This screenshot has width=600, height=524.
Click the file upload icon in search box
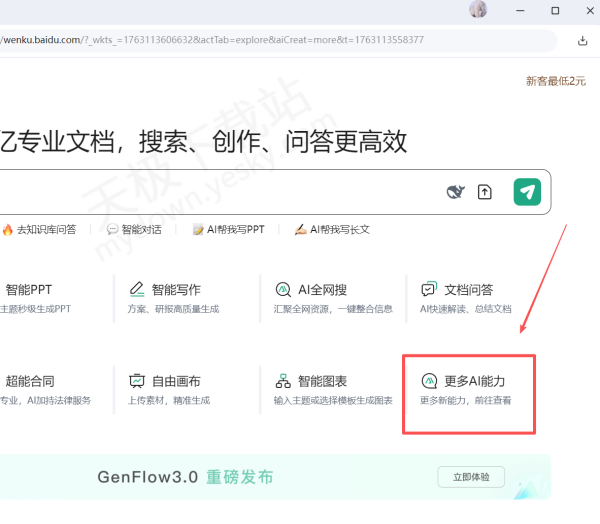click(485, 192)
